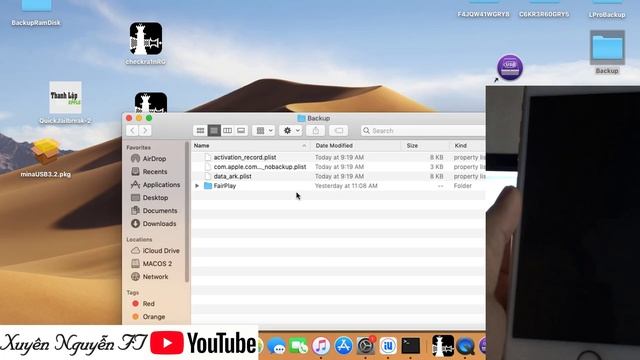Open the QuickJailbreak-2 desktop item

coord(65,98)
